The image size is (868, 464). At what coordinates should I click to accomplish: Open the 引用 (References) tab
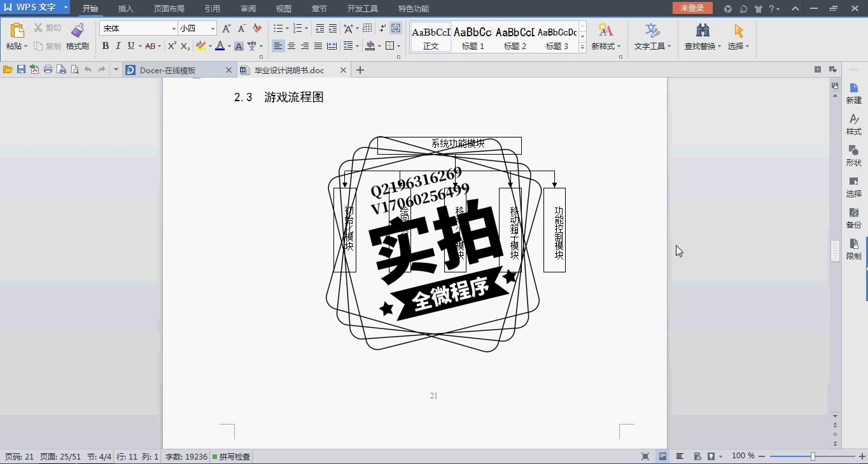tap(213, 9)
